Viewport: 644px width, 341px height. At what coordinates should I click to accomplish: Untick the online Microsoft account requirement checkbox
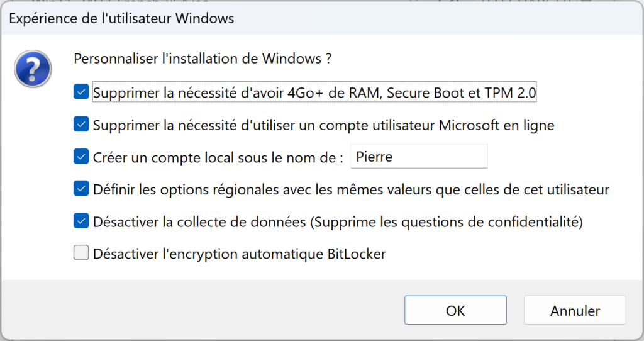(81, 124)
